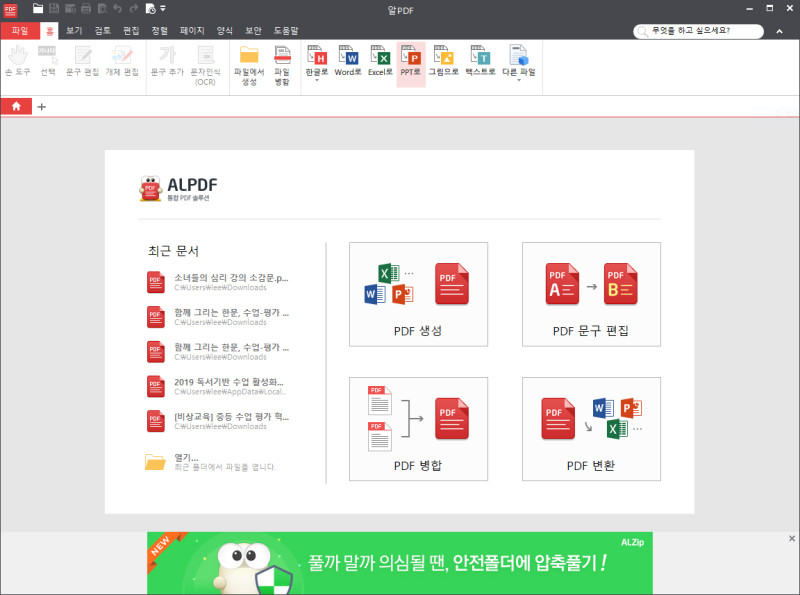Open recent file 2019 독서기반 수업 활성화
This screenshot has height=595, width=800.
(x=218, y=386)
